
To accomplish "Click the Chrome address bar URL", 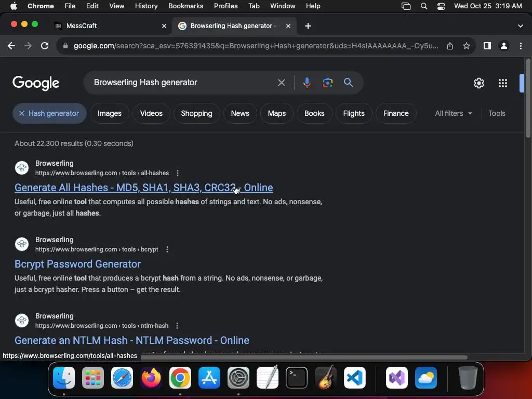I will tap(256, 46).
